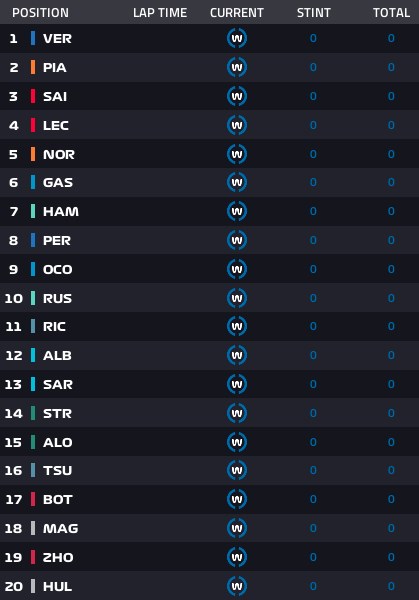Image resolution: width=419 pixels, height=600 pixels.
Task: Click the orange team color bar beside PIA
Action: coord(33,67)
